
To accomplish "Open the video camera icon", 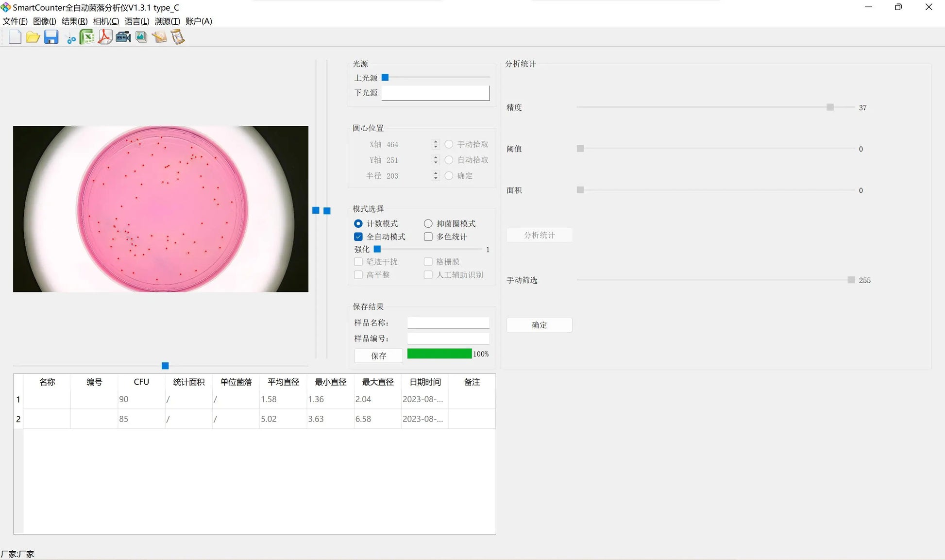I will pos(123,37).
